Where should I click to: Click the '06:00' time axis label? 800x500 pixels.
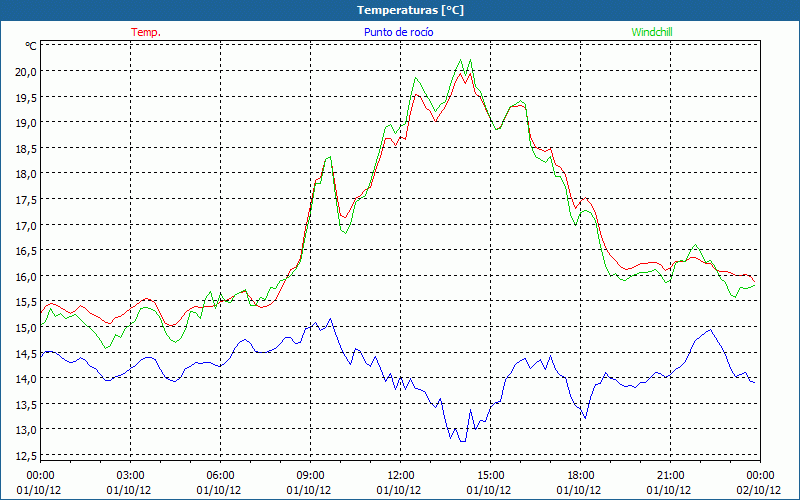[220, 476]
